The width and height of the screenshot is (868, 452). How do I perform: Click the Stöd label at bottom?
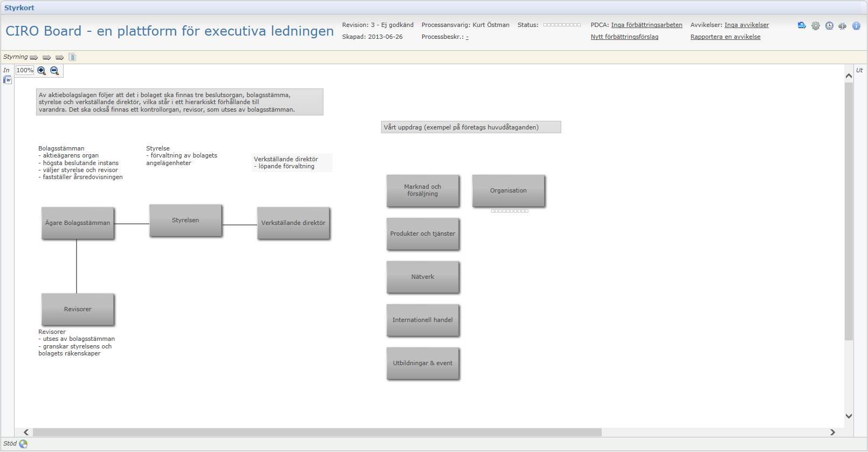(x=10, y=443)
